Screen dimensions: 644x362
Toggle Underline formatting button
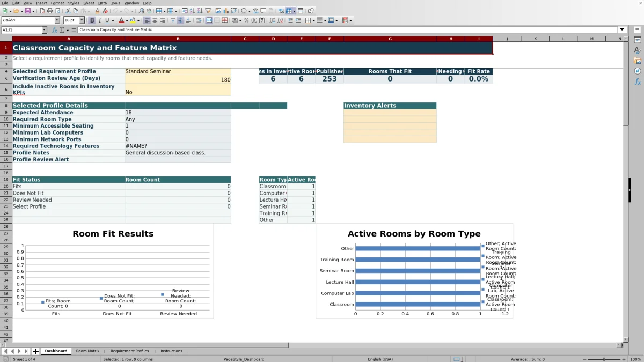pyautogui.click(x=107, y=20)
